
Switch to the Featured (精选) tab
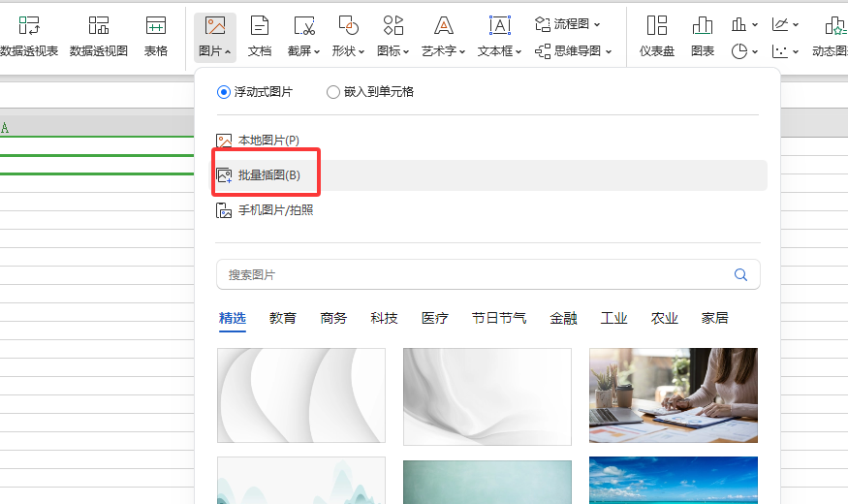(233, 318)
